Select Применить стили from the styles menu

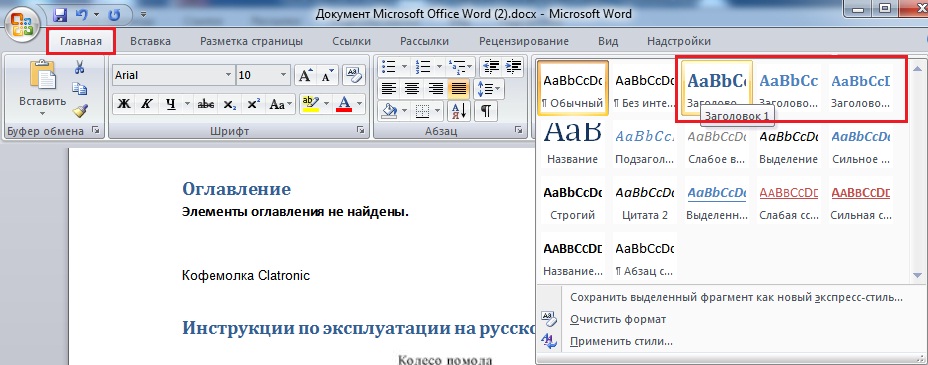[621, 341]
